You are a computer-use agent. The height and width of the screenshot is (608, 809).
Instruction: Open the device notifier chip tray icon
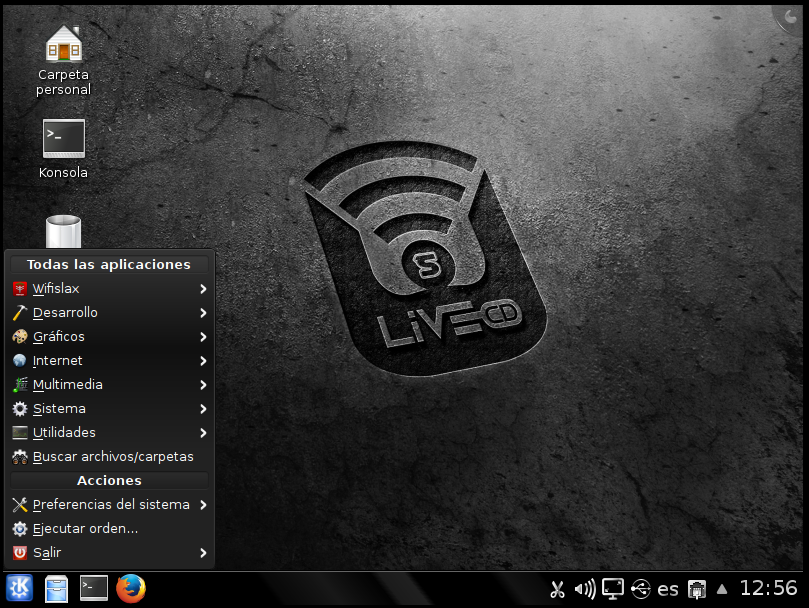click(697, 589)
